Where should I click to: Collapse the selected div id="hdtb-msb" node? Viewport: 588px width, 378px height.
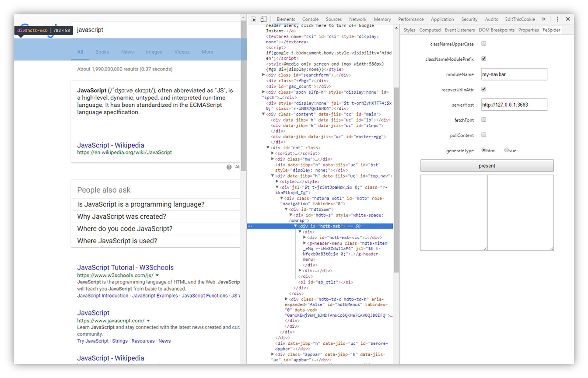pyautogui.click(x=296, y=226)
